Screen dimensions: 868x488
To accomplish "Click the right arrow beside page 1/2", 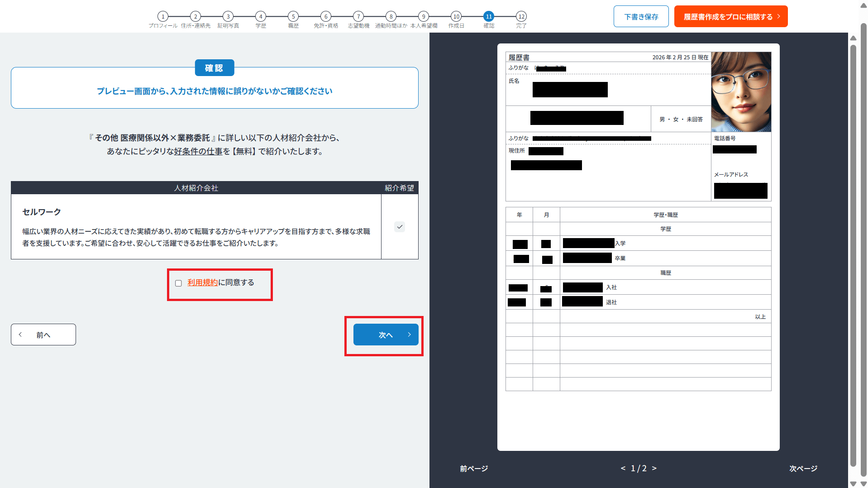I will (654, 469).
